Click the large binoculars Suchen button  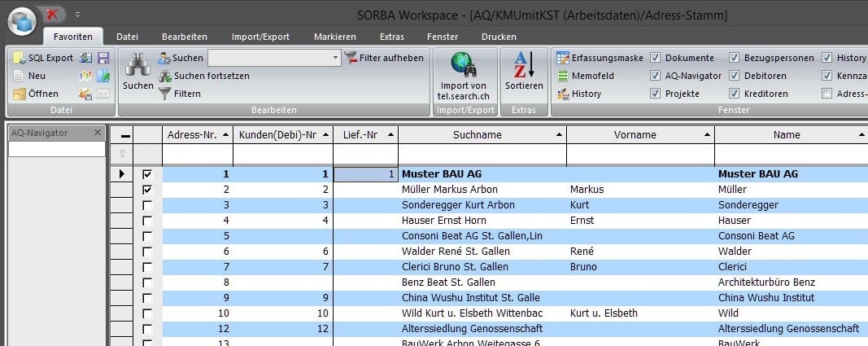pyautogui.click(x=137, y=72)
